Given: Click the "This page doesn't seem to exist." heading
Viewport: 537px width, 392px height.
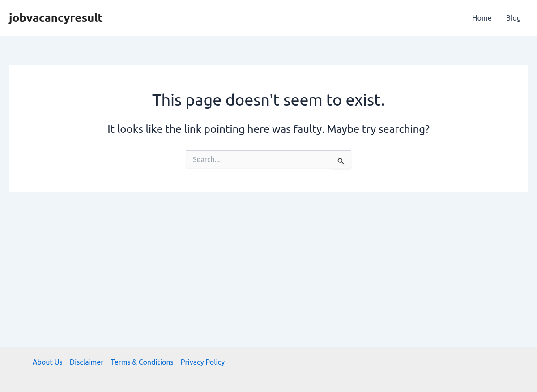Looking at the screenshot, I should point(268,100).
